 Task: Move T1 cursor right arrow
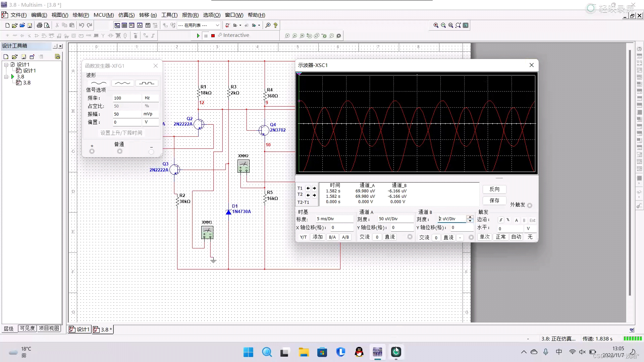click(x=314, y=188)
